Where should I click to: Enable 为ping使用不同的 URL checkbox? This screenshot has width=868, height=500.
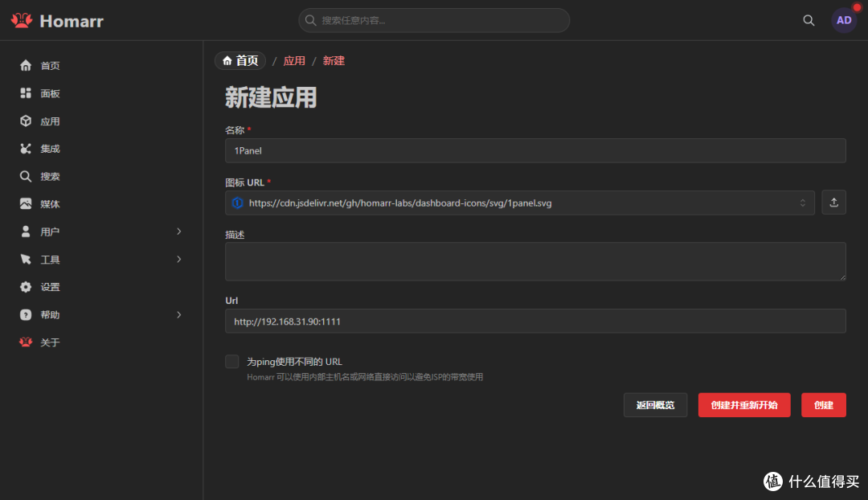[232, 362]
